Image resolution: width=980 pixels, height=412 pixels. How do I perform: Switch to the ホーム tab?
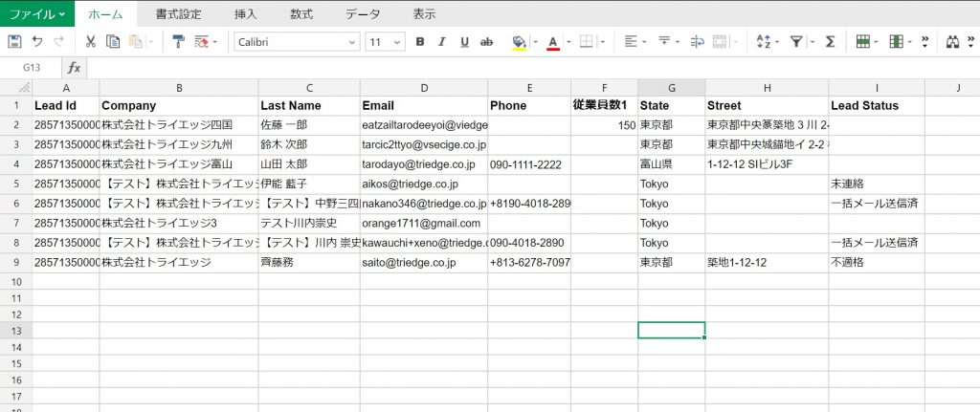[x=105, y=14]
